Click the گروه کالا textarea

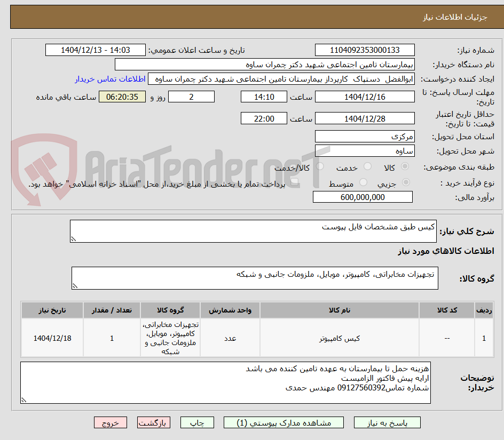[255, 278]
